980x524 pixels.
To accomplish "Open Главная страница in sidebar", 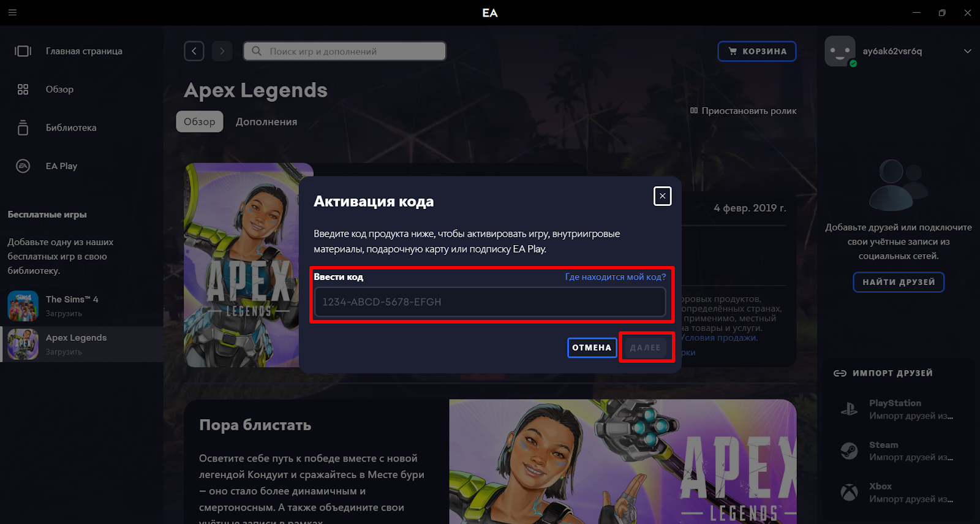I will pos(84,51).
